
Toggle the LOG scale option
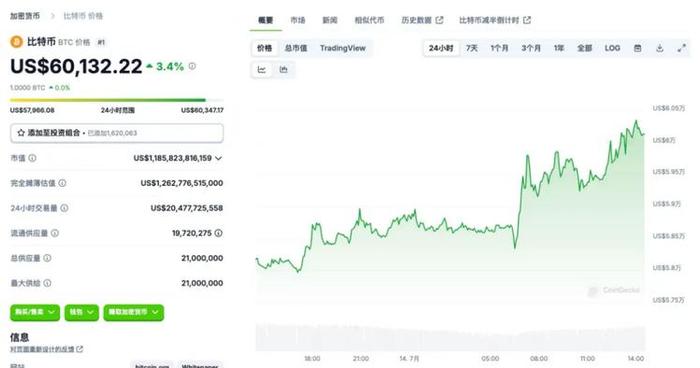(612, 48)
